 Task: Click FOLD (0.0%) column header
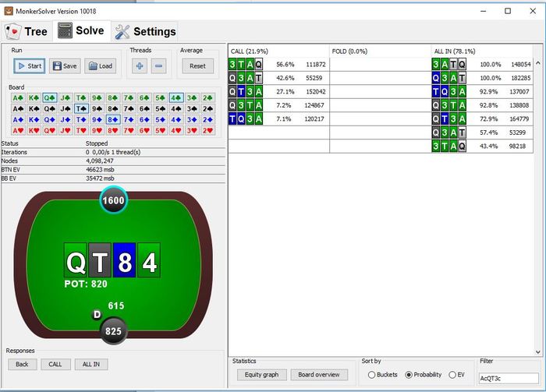point(381,51)
